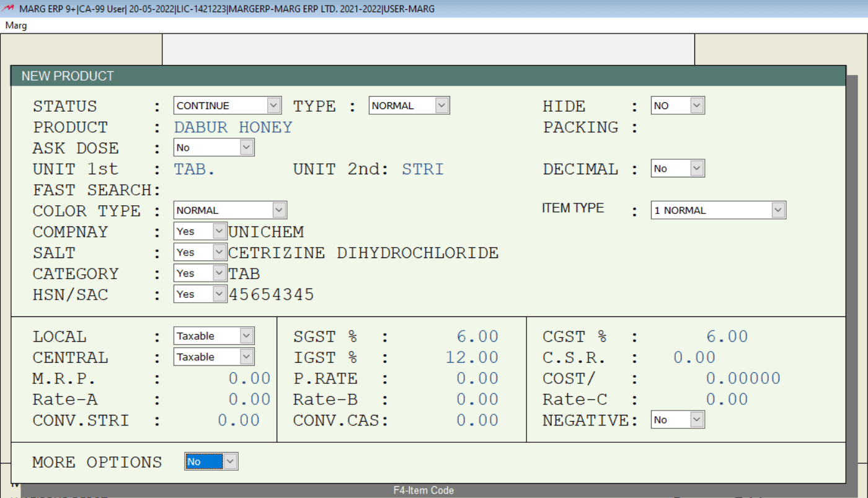
Task: Open the COLOR TYPE dropdown
Action: click(230, 210)
